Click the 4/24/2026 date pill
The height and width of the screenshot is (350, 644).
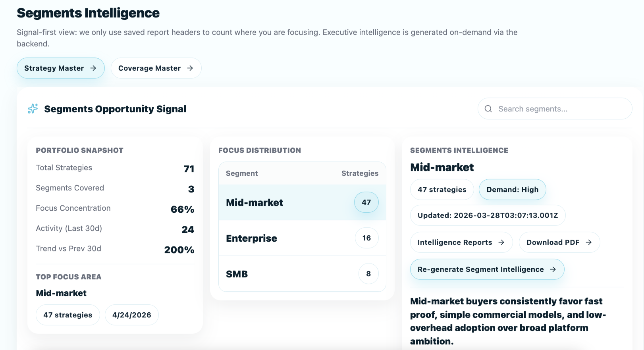point(132,315)
